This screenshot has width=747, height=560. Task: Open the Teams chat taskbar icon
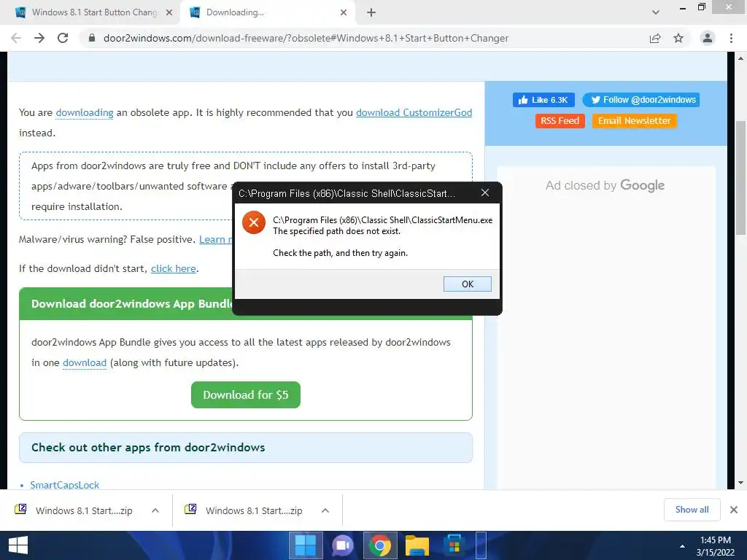pyautogui.click(x=343, y=545)
